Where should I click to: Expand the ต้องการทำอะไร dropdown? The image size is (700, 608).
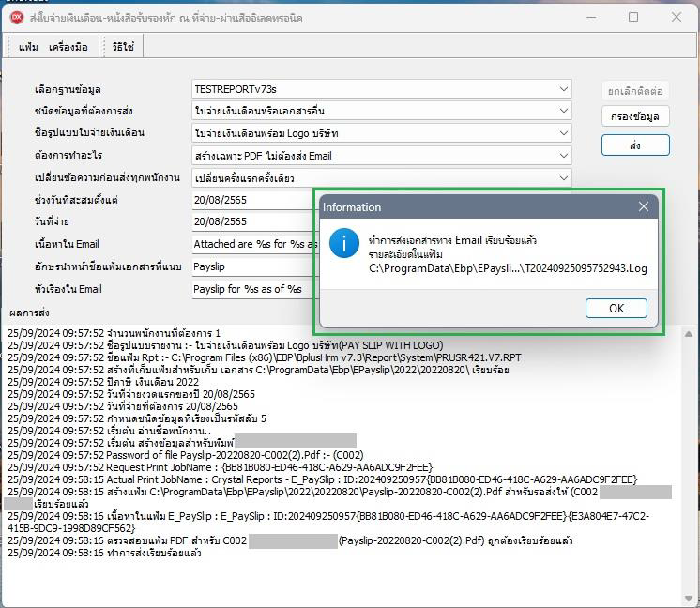[563, 156]
